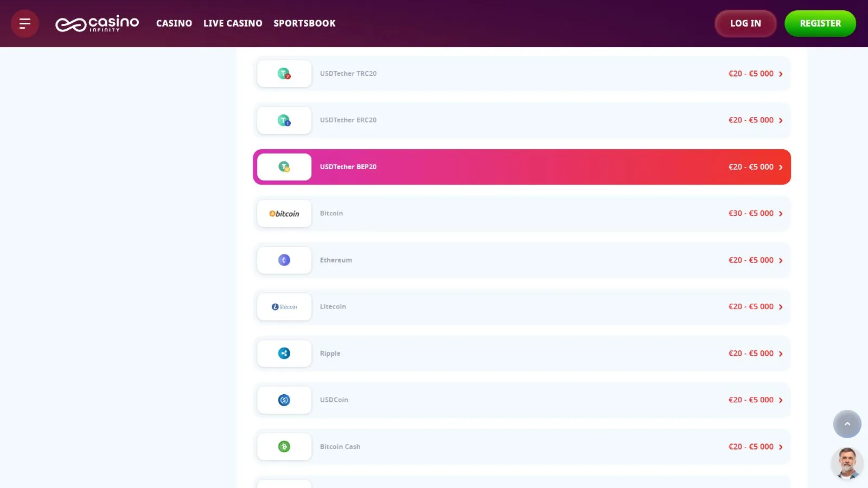Select the Ripple icon tile
Viewport: 868px width, 488px height.
pyautogui.click(x=284, y=354)
